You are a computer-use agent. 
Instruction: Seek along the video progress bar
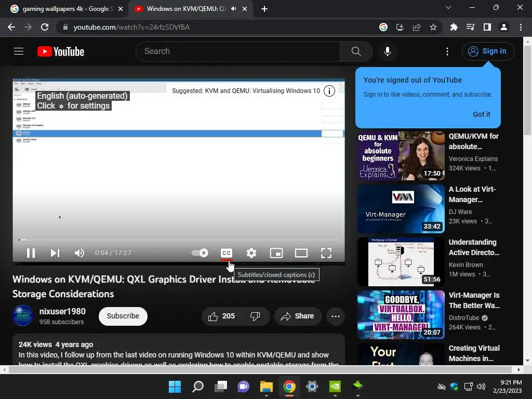click(179, 240)
